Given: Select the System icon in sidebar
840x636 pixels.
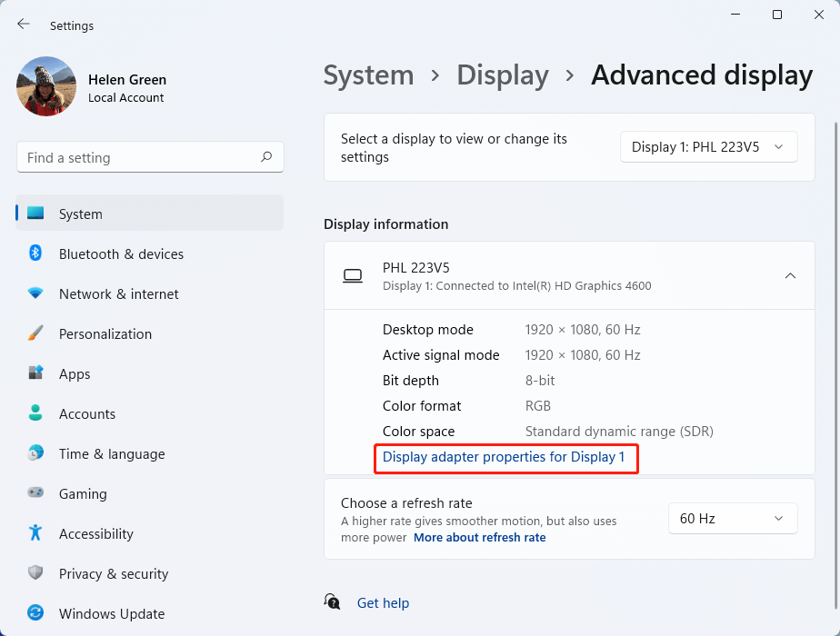Looking at the screenshot, I should [x=35, y=214].
